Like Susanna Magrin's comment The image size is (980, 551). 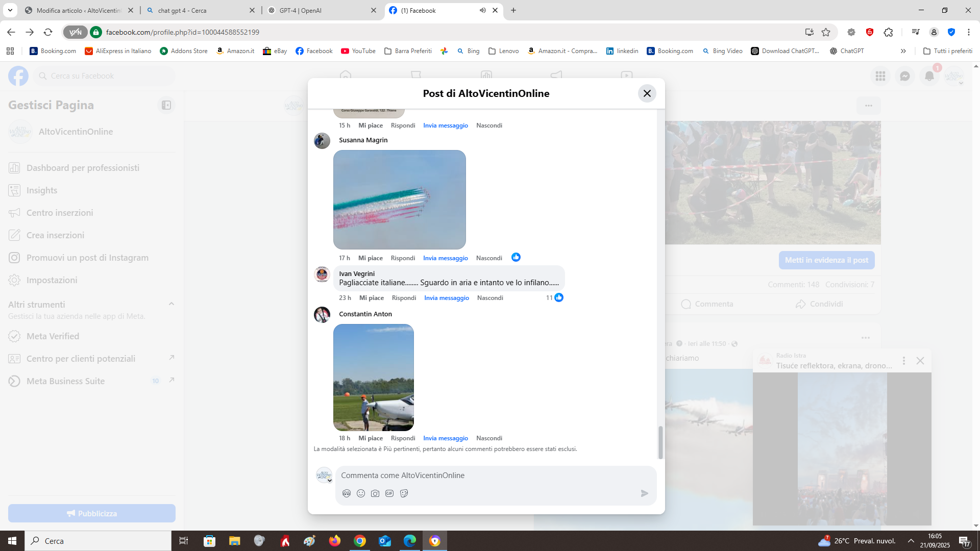pos(371,258)
